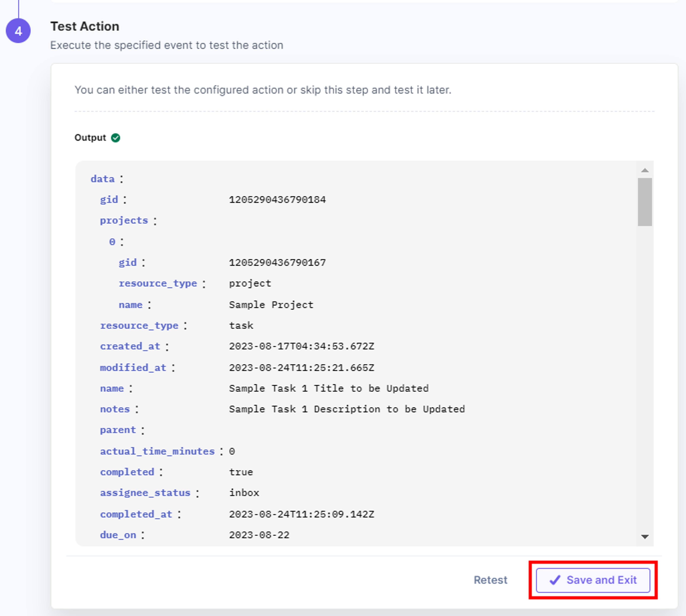Click the Retest link

490,580
